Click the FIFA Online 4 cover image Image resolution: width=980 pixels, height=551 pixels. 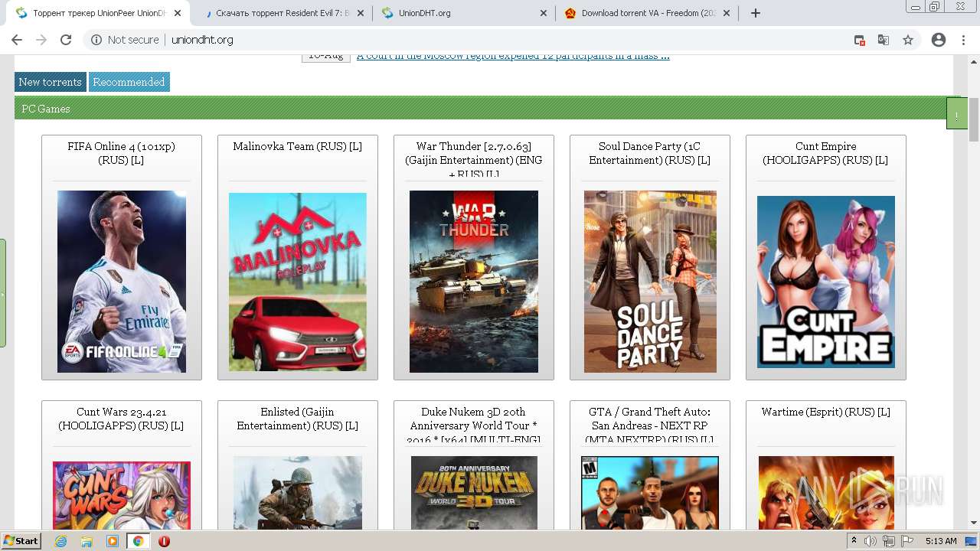click(x=121, y=282)
